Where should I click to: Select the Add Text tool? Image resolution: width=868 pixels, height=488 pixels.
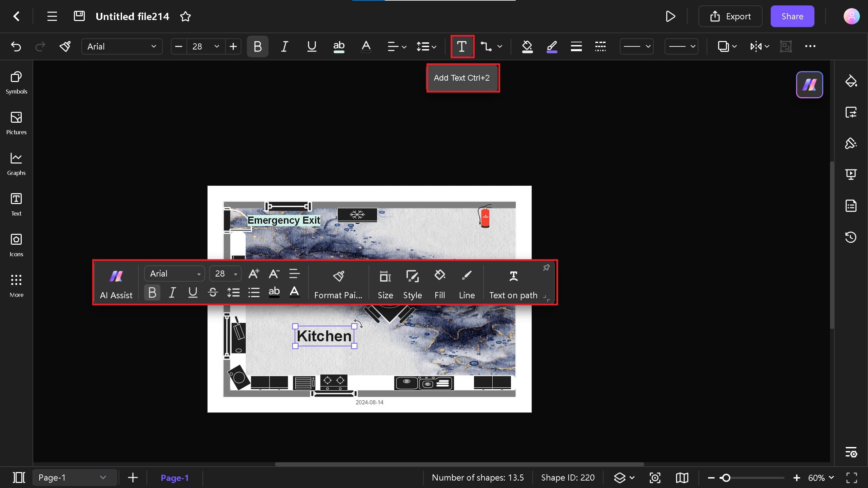[462, 46]
